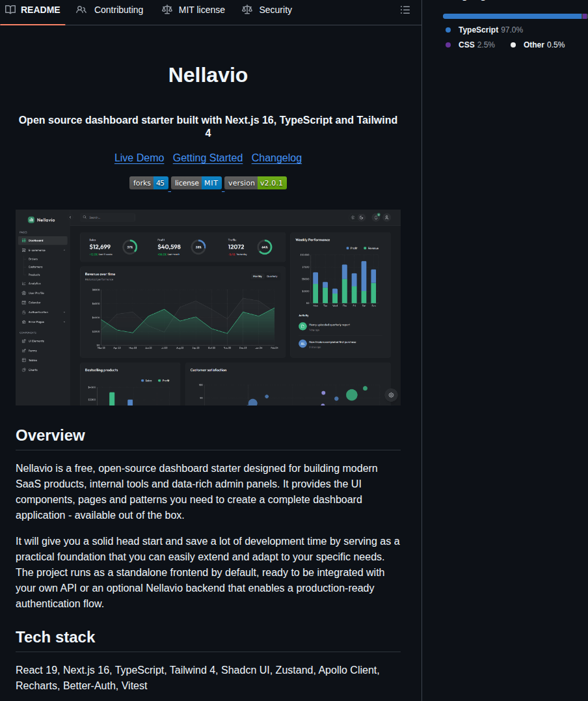The image size is (588, 701).
Task: Open the Contributing tab
Action: (x=110, y=10)
